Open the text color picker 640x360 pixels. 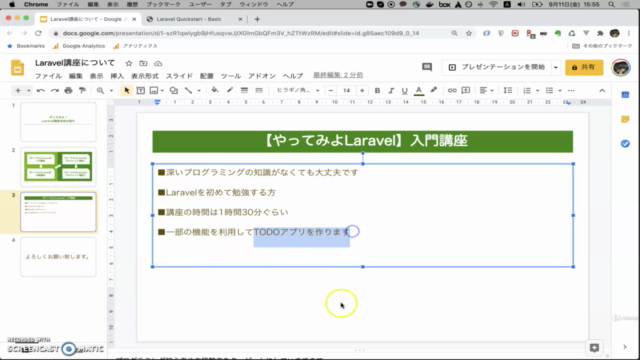[x=419, y=91]
